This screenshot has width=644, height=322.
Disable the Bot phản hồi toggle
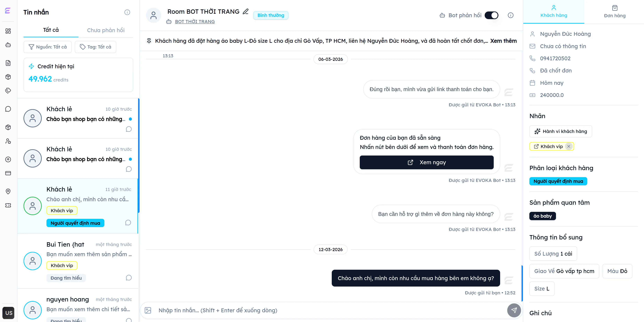491,15
